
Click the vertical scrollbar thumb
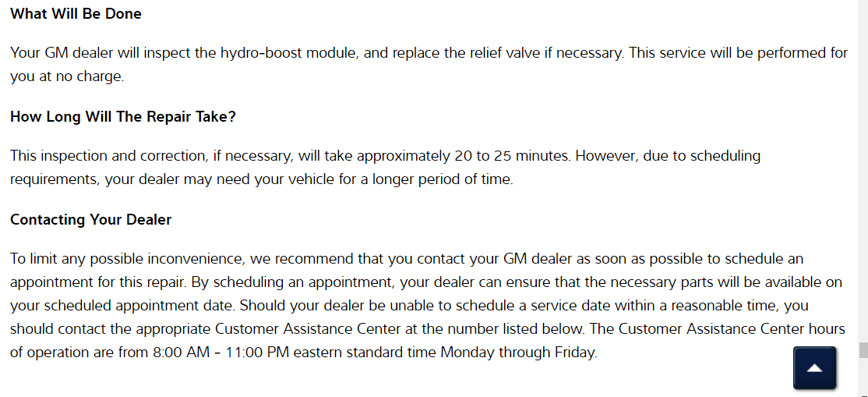[x=863, y=350]
